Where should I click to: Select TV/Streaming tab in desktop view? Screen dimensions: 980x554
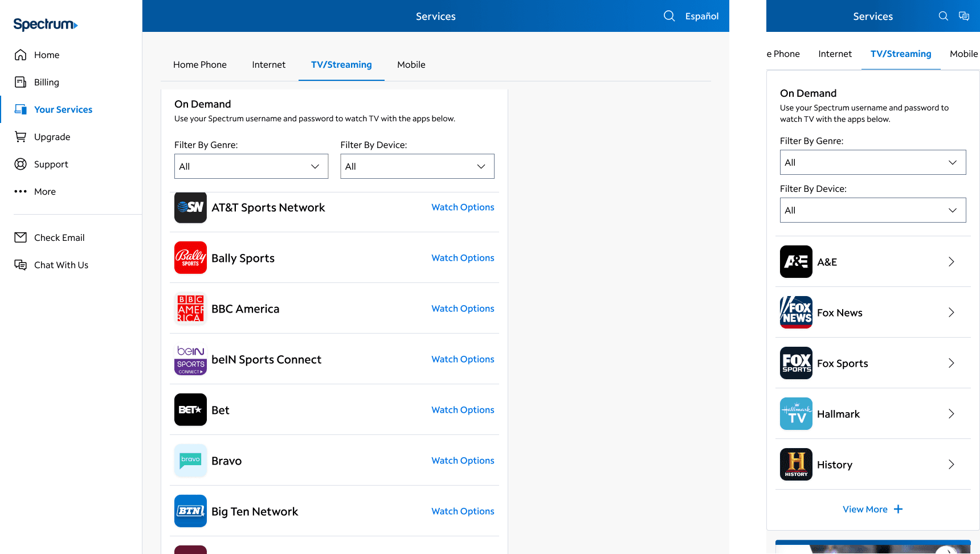(x=341, y=64)
